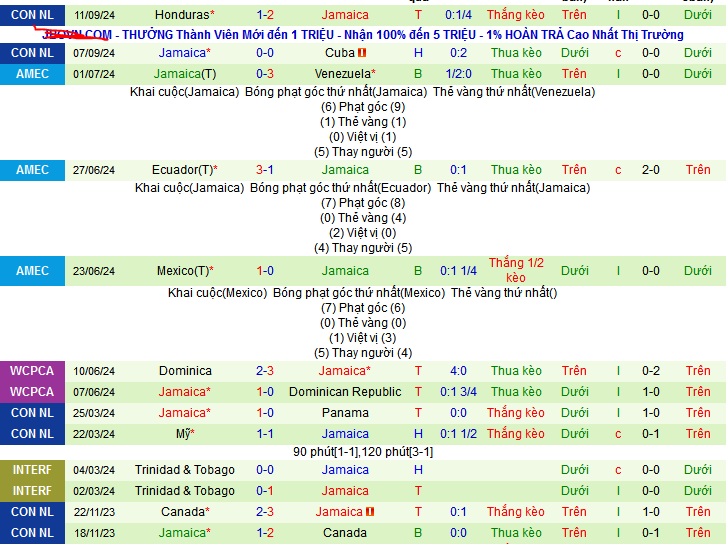Click the red card icon next to Cuba
Image resolution: width=726 pixels, height=544 pixels.
tap(362, 53)
